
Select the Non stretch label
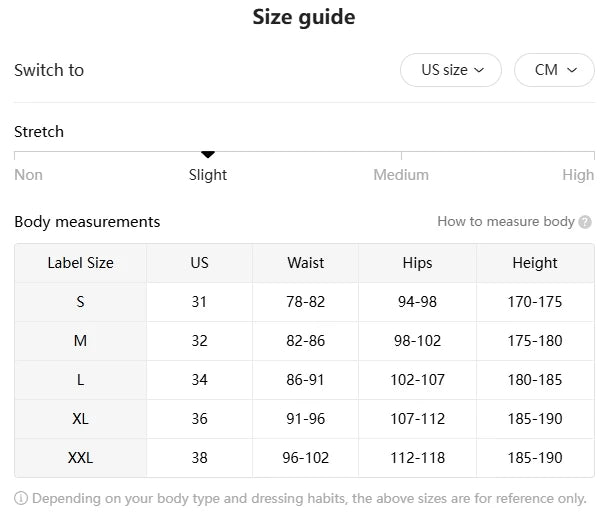tap(29, 175)
